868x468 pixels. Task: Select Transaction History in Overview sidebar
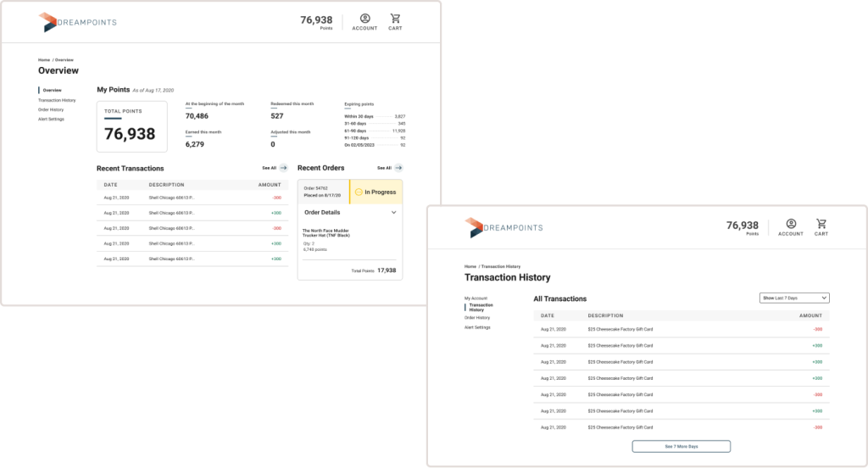[57, 100]
